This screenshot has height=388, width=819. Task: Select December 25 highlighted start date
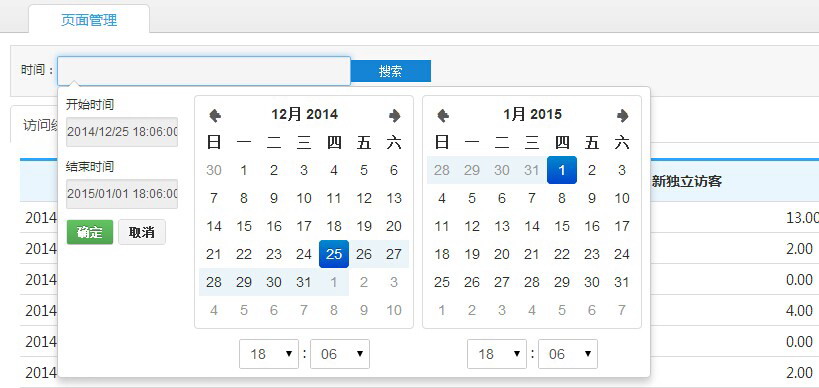[334, 254]
